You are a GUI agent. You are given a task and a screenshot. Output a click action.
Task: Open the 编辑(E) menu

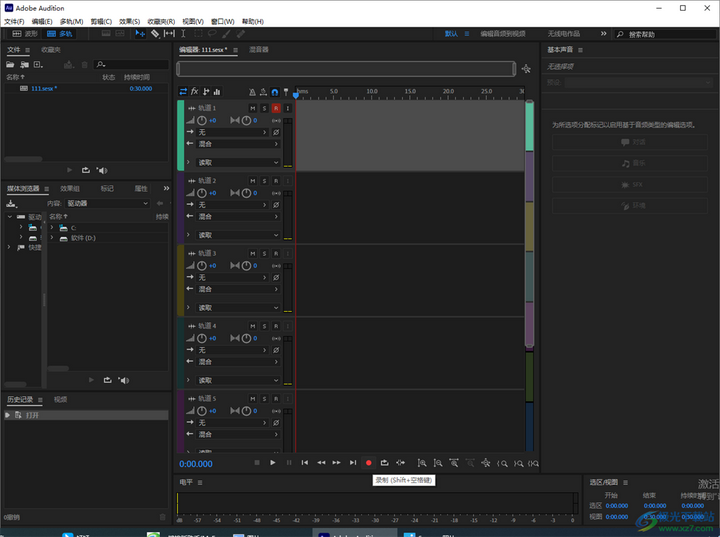42,22
